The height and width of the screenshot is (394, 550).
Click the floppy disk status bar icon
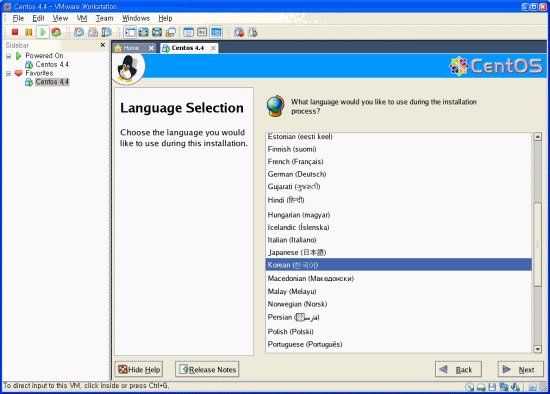[x=492, y=387]
